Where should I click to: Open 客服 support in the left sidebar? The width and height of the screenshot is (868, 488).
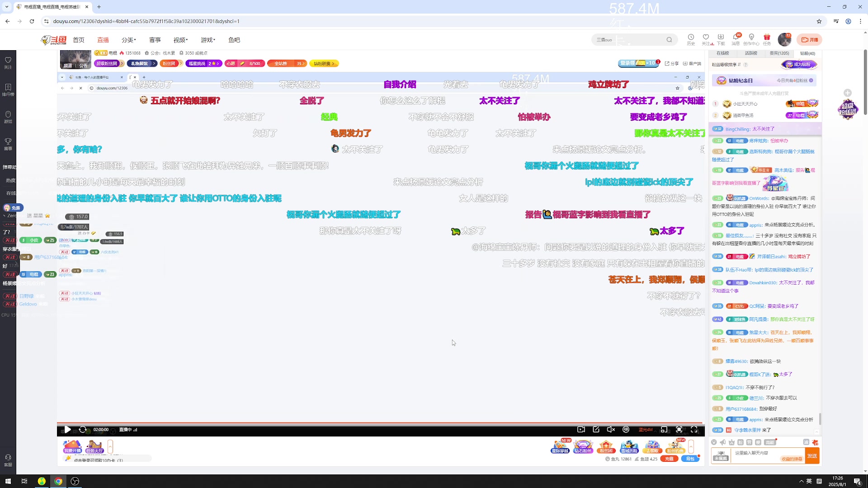click(8, 460)
